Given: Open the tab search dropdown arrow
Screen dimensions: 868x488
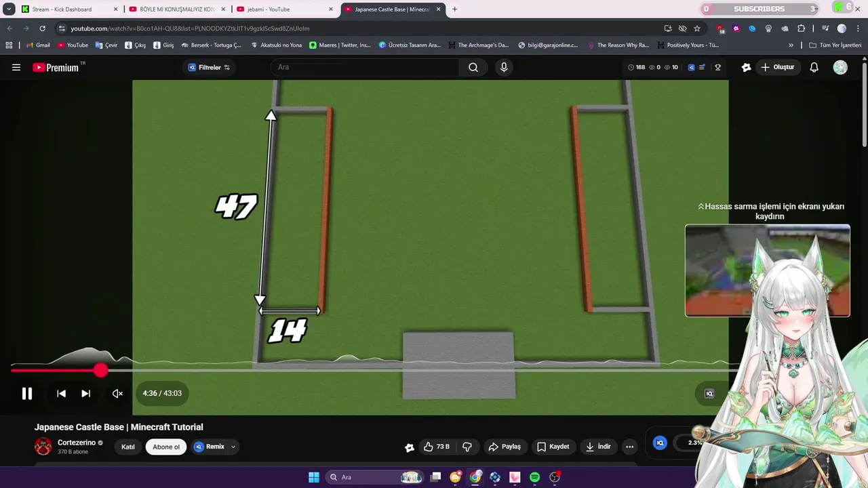Looking at the screenshot, I should [x=9, y=9].
